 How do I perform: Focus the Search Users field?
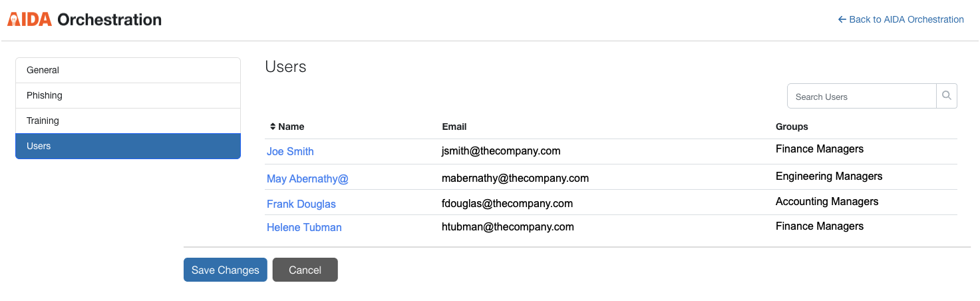click(862, 97)
